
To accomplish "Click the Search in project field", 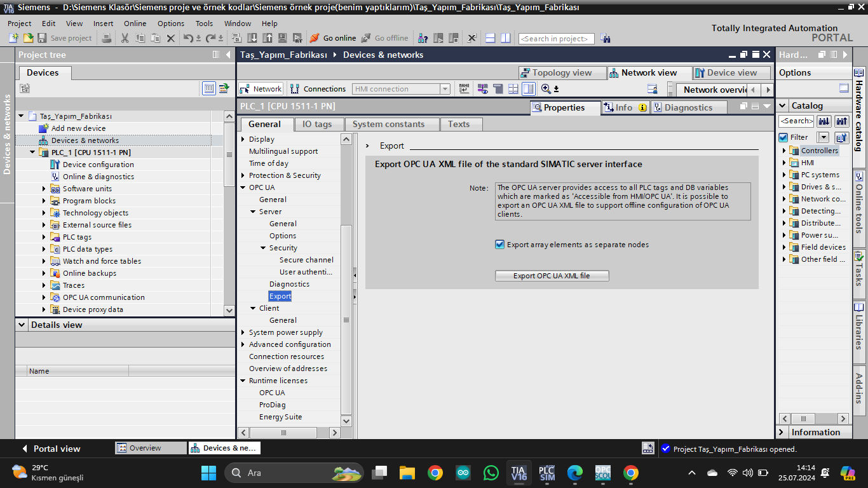I will point(556,39).
